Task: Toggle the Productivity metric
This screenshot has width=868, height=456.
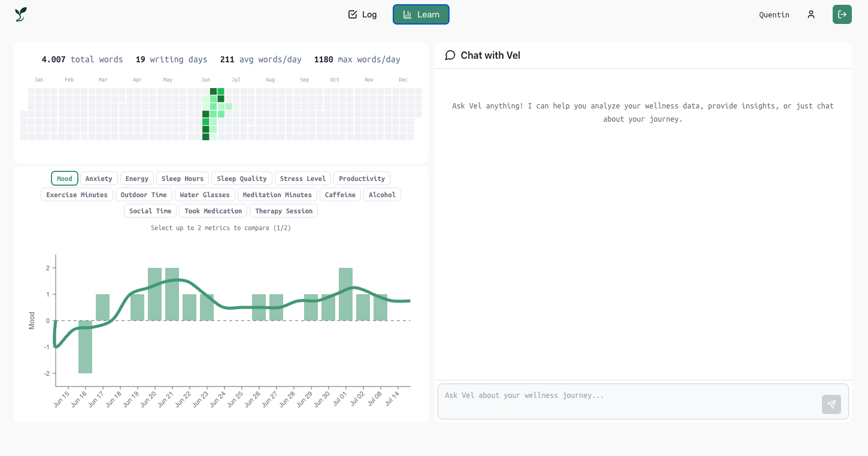Action: pyautogui.click(x=362, y=179)
